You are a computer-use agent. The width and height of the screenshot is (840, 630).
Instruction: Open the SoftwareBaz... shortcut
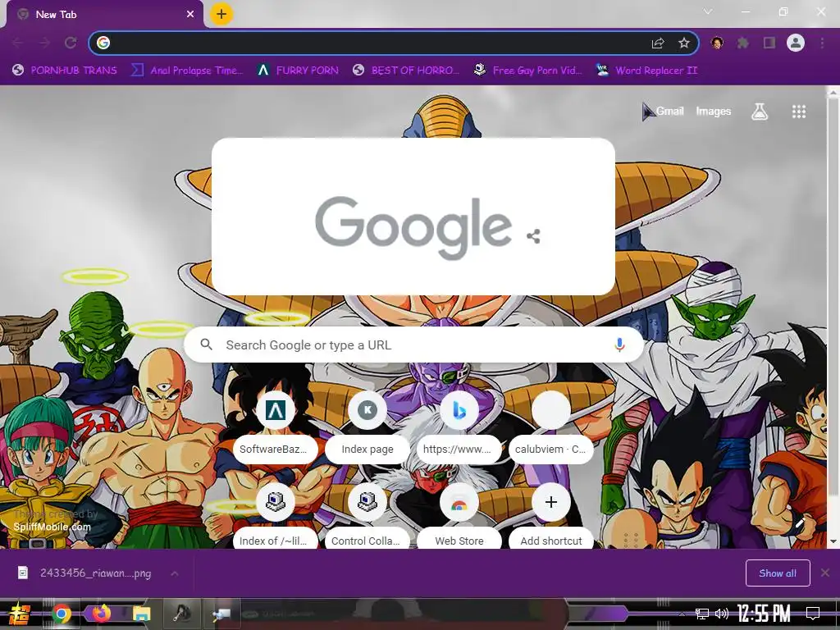pos(276,426)
